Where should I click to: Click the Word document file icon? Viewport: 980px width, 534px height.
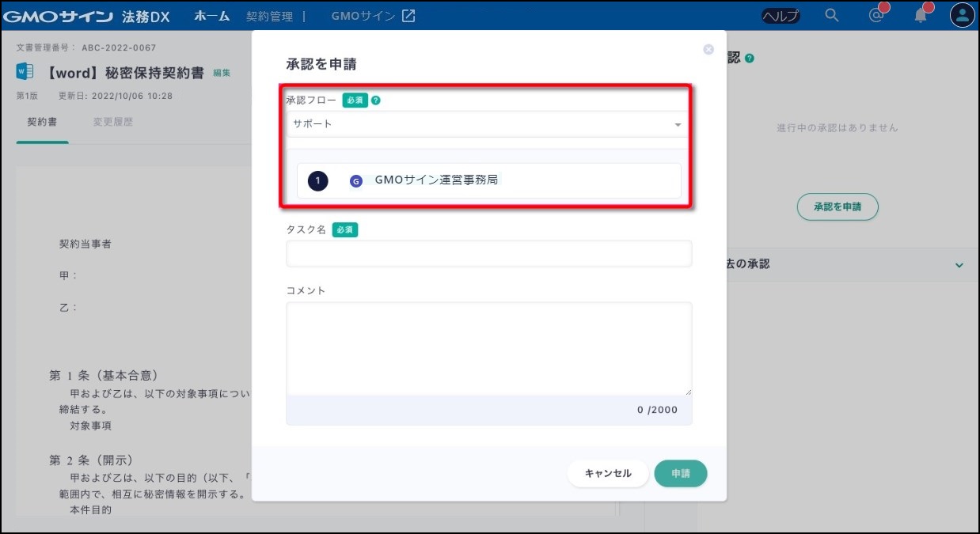tap(25, 72)
